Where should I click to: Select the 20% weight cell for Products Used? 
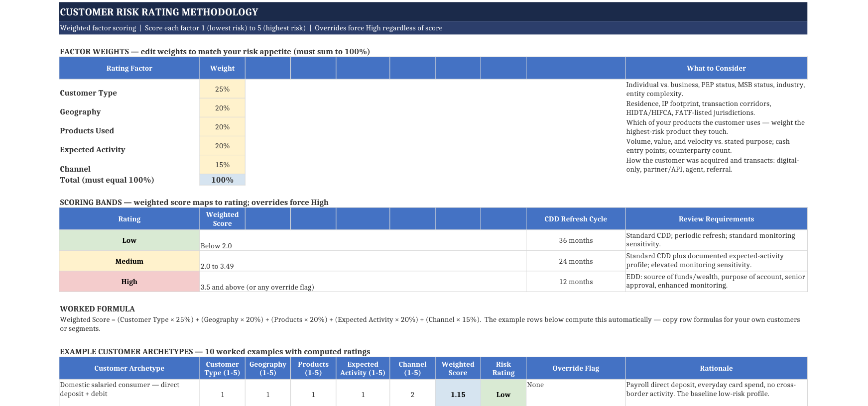(222, 127)
